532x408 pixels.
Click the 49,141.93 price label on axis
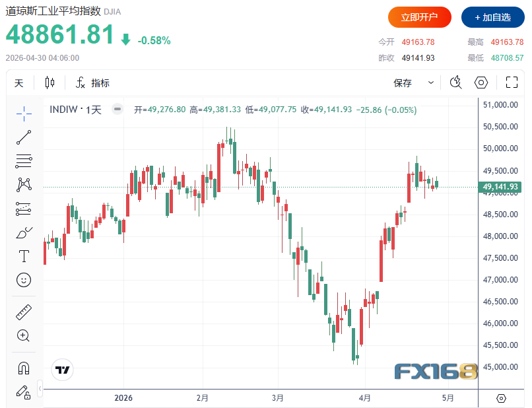coord(500,187)
